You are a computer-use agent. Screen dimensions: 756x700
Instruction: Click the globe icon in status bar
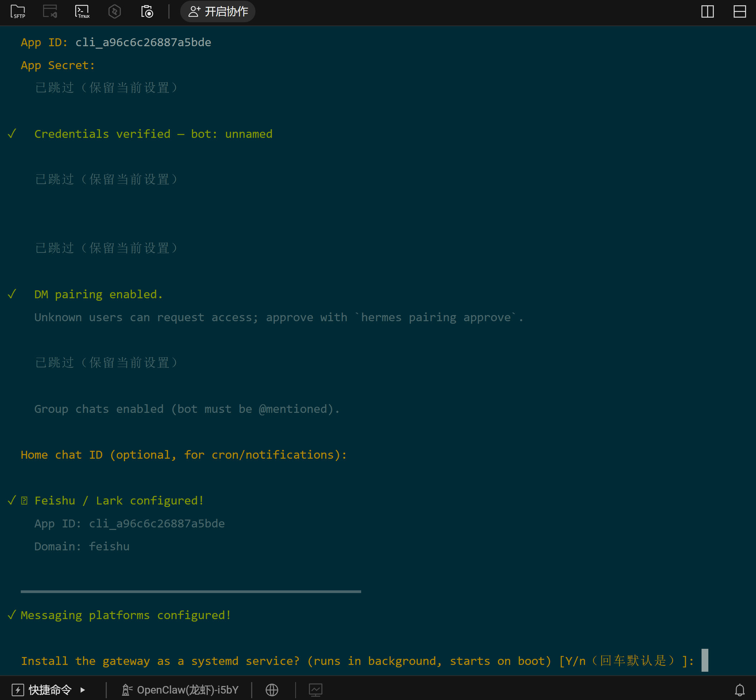pos(272,690)
